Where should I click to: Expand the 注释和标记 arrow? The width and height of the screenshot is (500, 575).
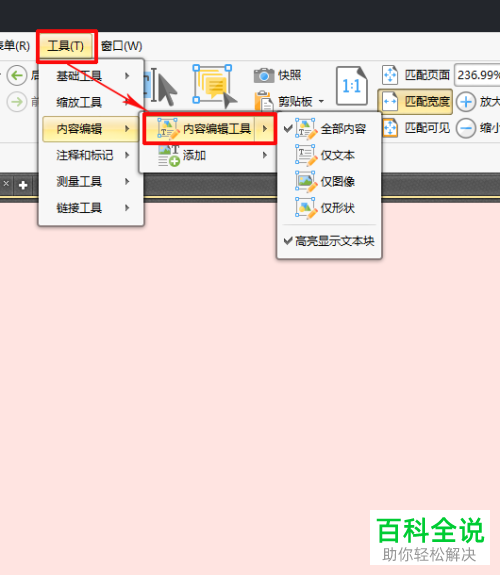tap(127, 155)
